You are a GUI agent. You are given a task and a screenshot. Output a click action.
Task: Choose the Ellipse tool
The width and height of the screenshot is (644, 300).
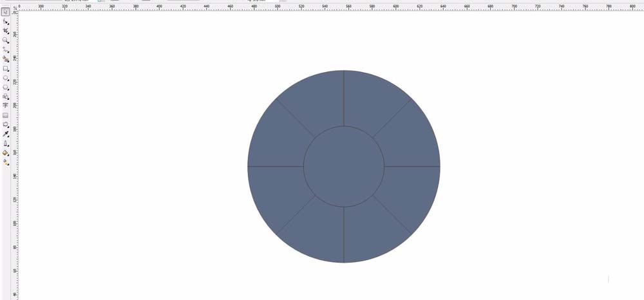[6, 78]
